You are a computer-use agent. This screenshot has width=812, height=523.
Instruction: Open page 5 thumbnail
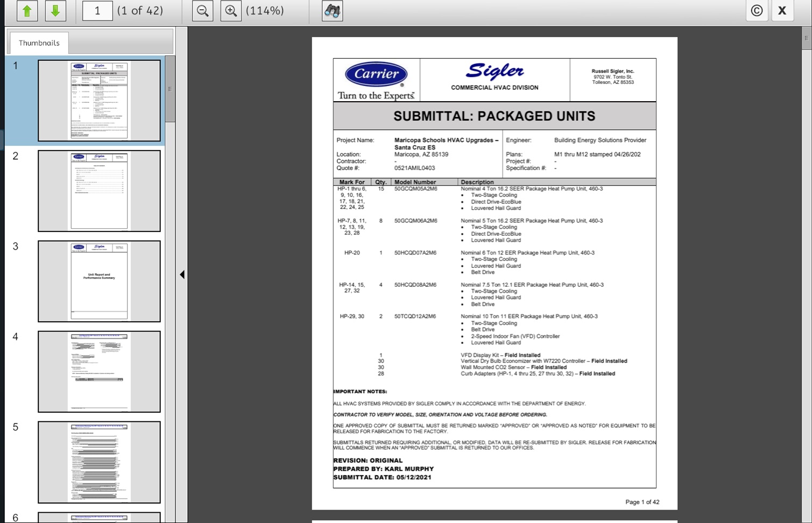(x=99, y=462)
